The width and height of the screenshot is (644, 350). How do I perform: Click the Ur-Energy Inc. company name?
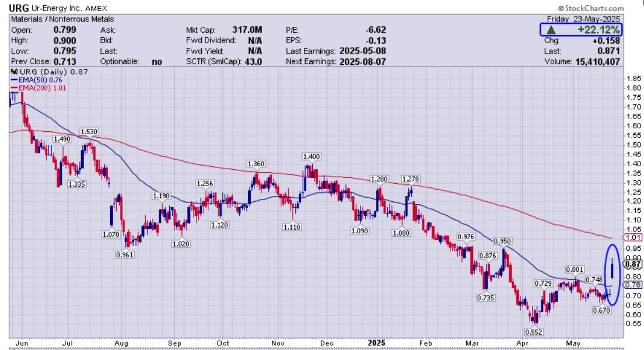pos(57,8)
